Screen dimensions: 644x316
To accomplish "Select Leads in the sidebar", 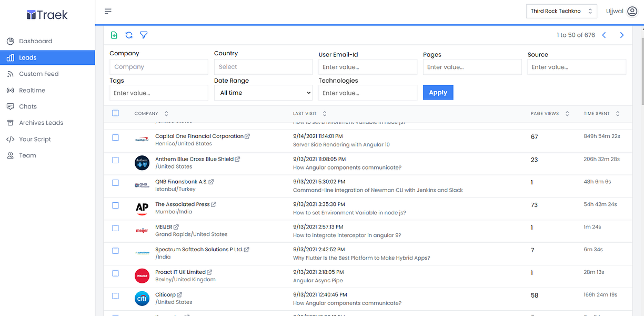I will [x=47, y=57].
